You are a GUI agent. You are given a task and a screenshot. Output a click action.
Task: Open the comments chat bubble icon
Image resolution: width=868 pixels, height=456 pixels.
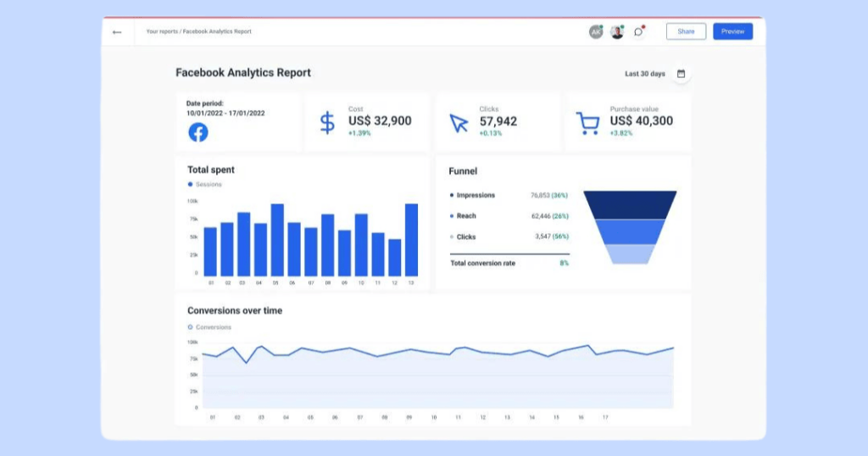click(638, 32)
